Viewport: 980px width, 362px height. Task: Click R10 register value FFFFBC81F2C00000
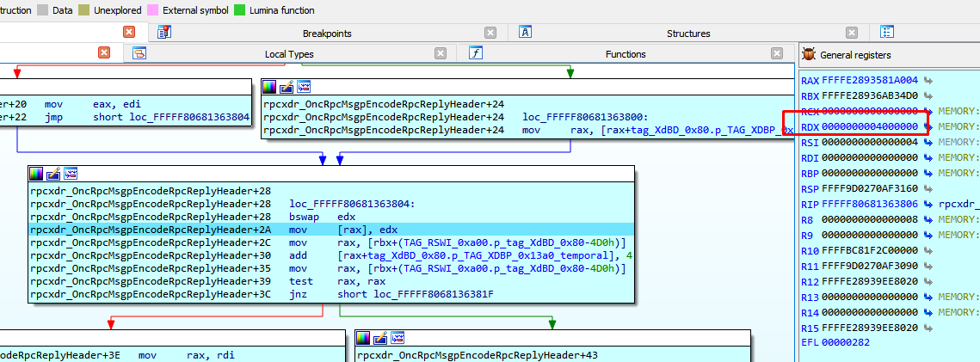coord(872,250)
